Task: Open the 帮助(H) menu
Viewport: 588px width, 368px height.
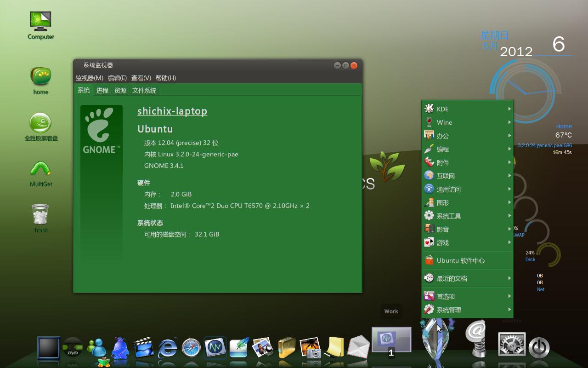Action: (x=166, y=78)
